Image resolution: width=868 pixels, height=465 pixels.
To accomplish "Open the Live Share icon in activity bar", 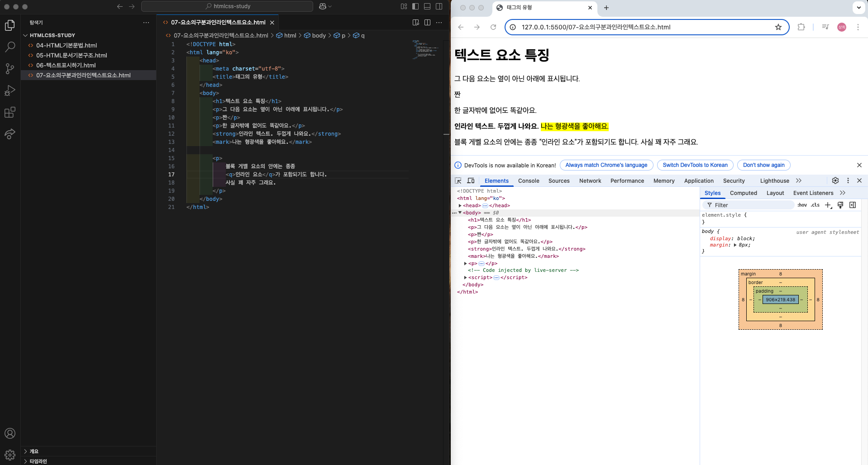I will 10,134.
